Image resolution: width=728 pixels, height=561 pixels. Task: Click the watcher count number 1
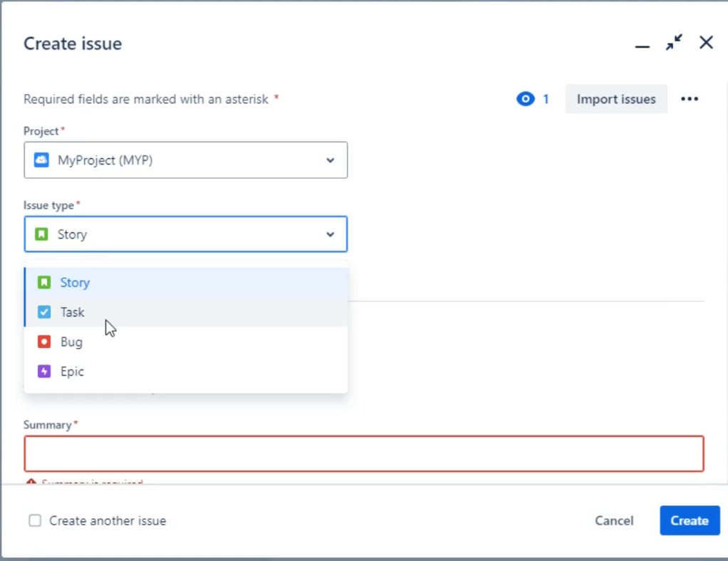pyautogui.click(x=546, y=99)
